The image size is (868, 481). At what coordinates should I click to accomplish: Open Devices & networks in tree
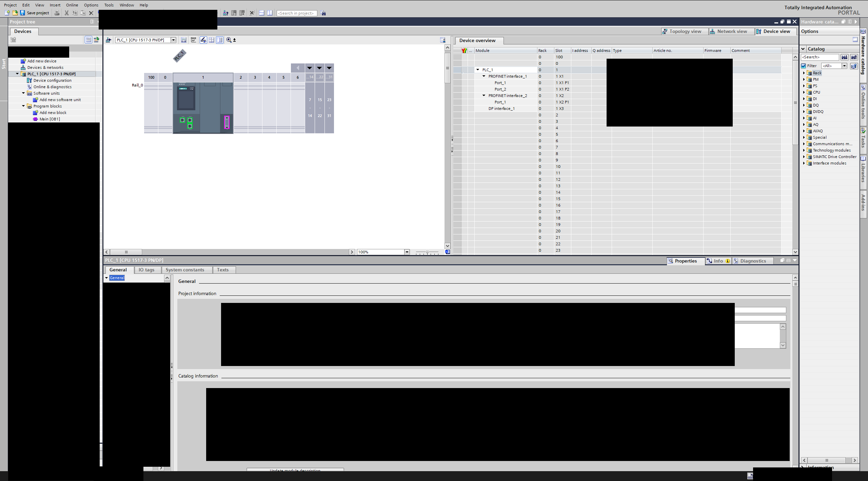click(x=45, y=68)
